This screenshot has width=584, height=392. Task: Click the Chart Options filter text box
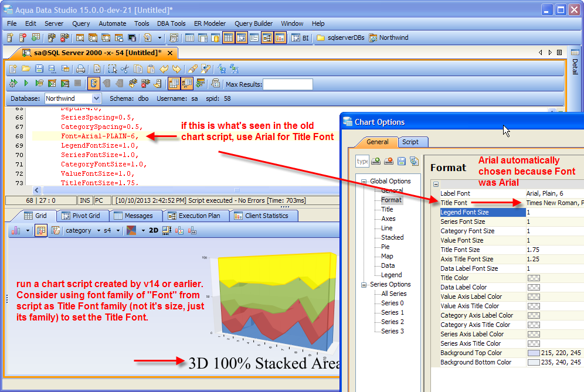click(x=362, y=161)
